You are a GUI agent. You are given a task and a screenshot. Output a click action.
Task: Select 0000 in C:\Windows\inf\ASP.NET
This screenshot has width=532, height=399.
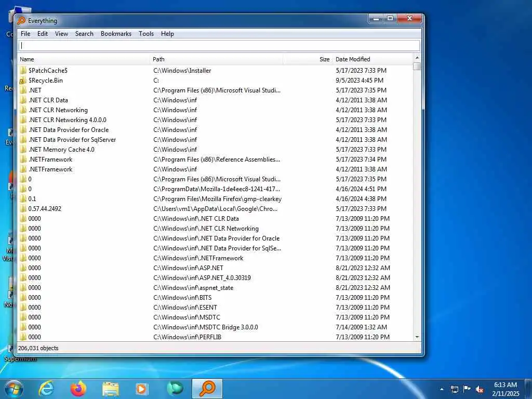coord(35,268)
